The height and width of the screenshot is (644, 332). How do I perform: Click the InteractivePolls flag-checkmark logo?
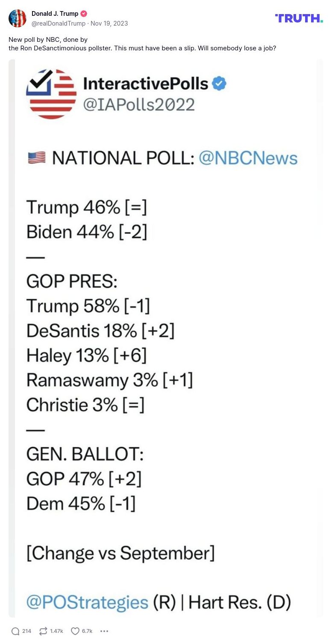tap(51, 94)
